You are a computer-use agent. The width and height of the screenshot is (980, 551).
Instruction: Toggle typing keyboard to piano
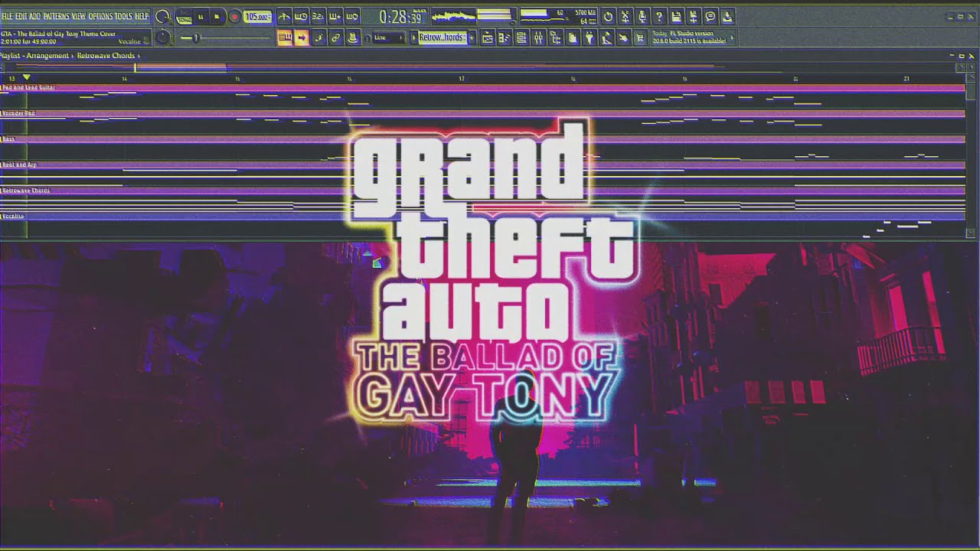(x=285, y=37)
